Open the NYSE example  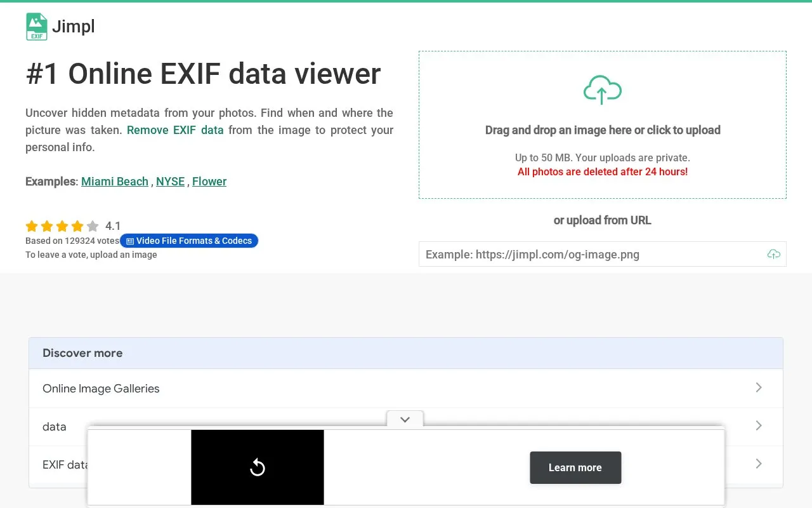click(x=170, y=182)
